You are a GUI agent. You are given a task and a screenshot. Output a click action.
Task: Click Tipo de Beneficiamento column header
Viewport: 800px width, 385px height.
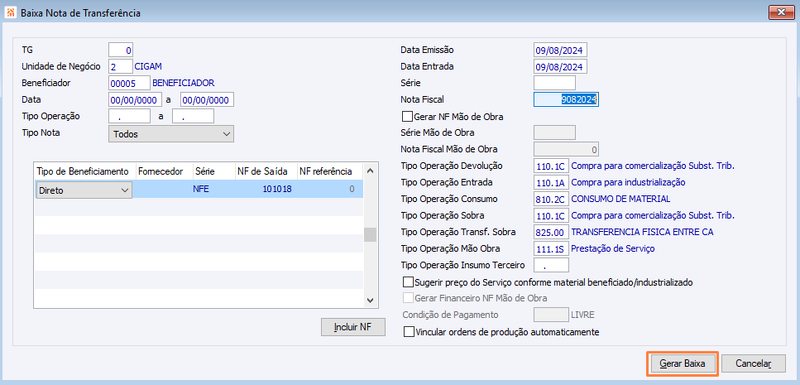point(85,172)
